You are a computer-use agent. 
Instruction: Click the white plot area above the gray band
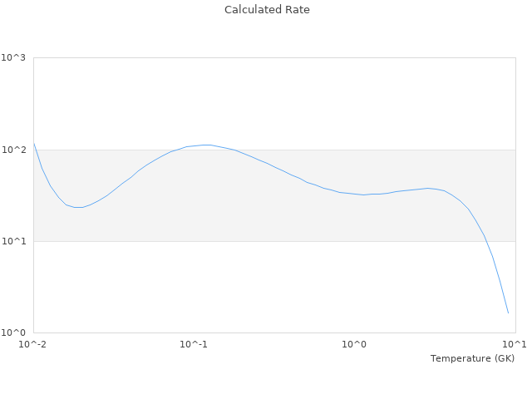[274, 100]
